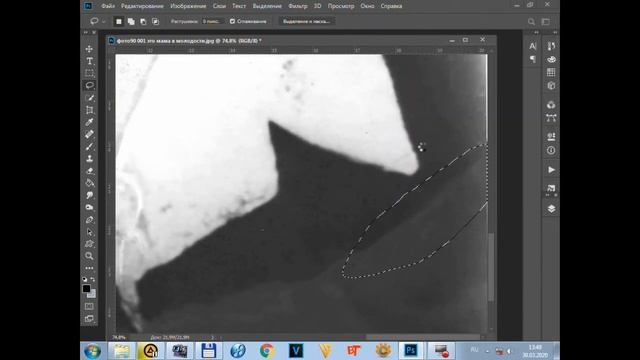
Task: Swap foreground and background colors
Action: (93, 280)
